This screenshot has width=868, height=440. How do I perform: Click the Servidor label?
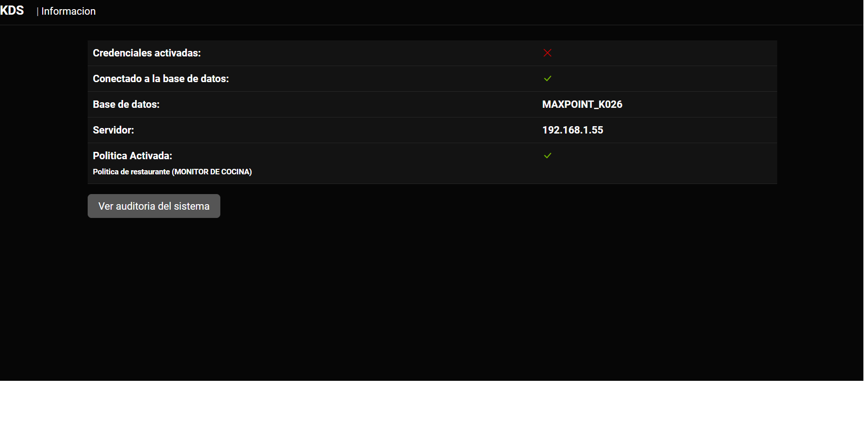coord(113,130)
